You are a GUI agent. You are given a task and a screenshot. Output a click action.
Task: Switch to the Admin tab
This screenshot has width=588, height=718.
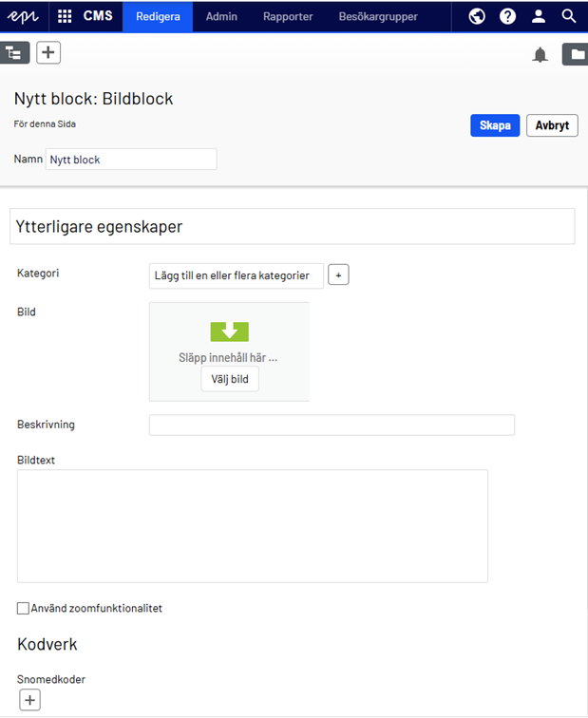[x=221, y=16]
